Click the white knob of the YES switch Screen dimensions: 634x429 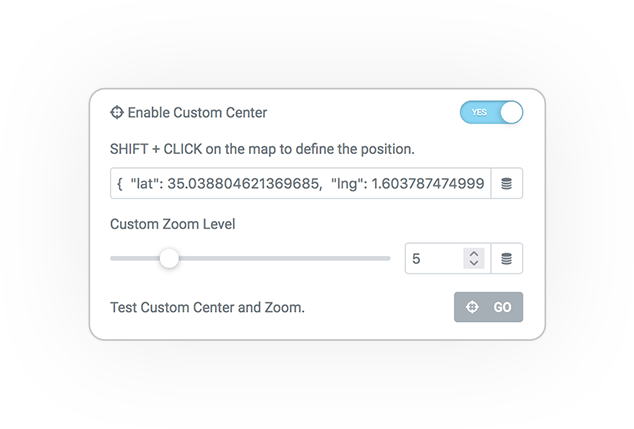[511, 112]
